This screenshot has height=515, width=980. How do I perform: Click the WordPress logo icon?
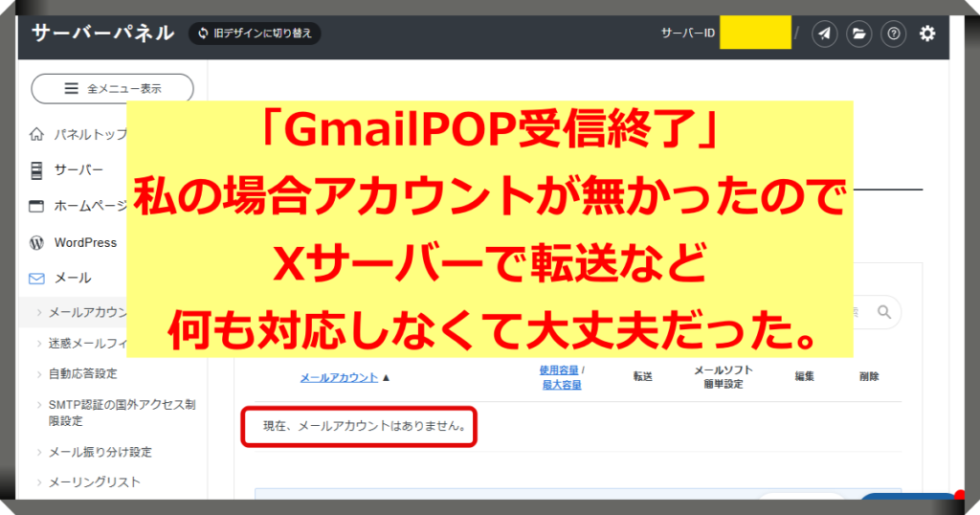pos(37,242)
